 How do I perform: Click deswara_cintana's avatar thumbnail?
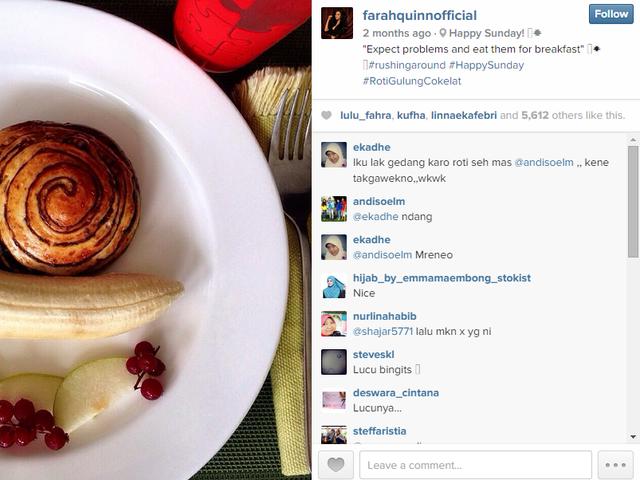tap(334, 400)
